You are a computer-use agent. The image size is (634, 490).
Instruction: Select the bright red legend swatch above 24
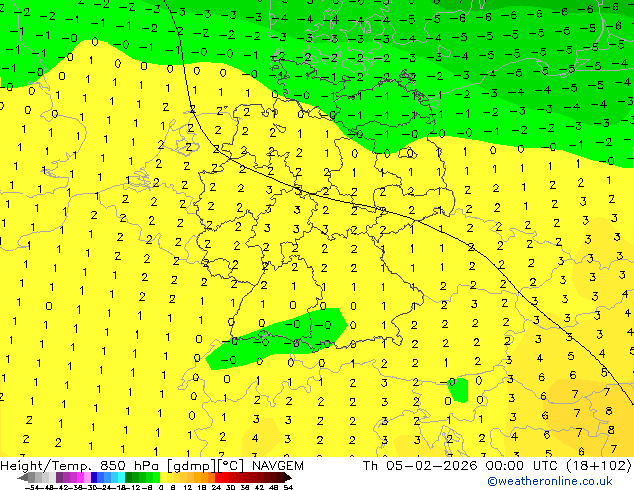pyautogui.click(x=218, y=477)
